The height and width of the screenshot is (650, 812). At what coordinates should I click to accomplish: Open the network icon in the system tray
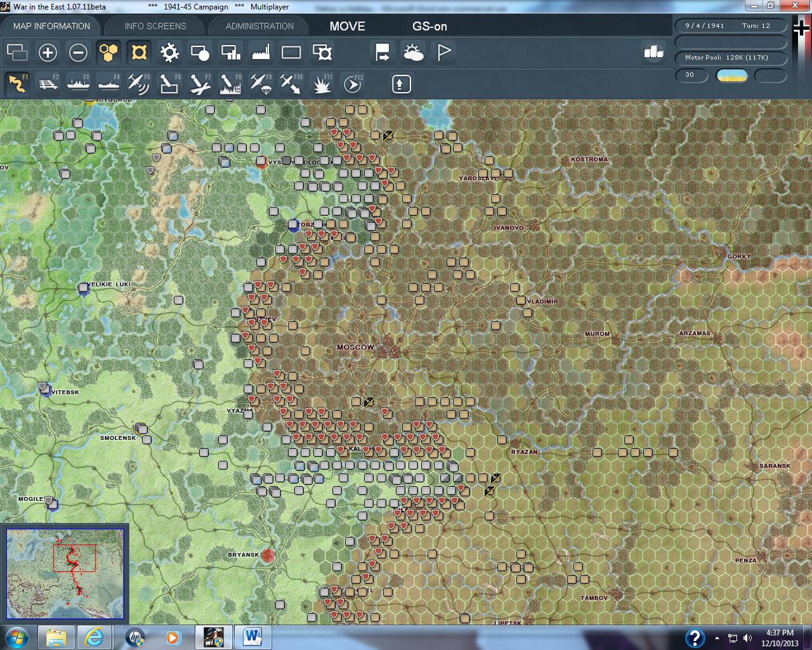pos(733,638)
